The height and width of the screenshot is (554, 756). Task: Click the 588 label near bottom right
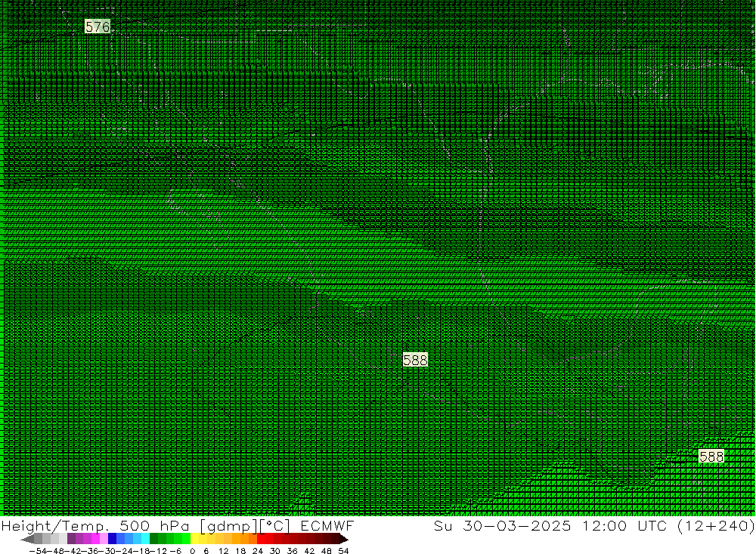(x=711, y=457)
